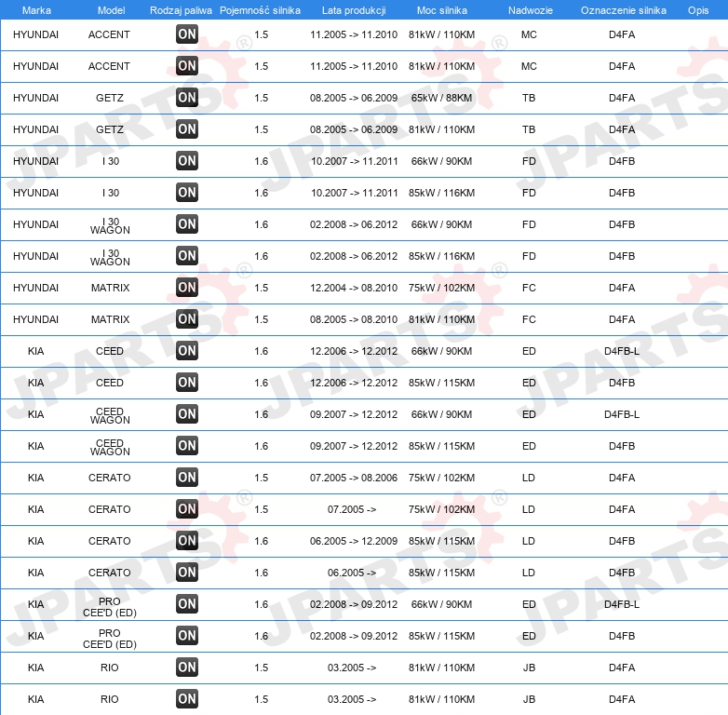Click the Pojemność silnika column header
Screen dimensions: 728x715
tap(260, 10)
